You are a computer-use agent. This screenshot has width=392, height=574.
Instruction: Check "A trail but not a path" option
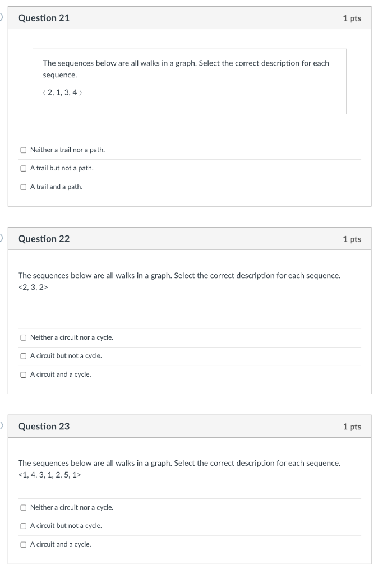[x=22, y=168]
